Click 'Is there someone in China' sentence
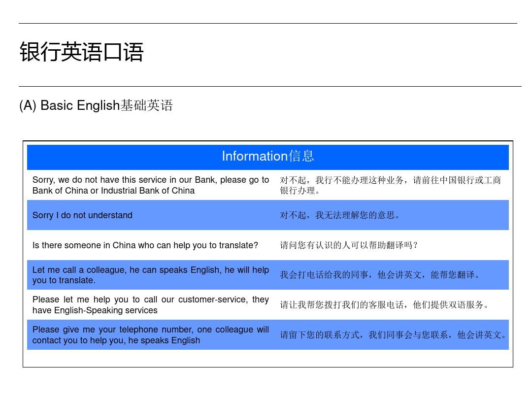 click(145, 245)
